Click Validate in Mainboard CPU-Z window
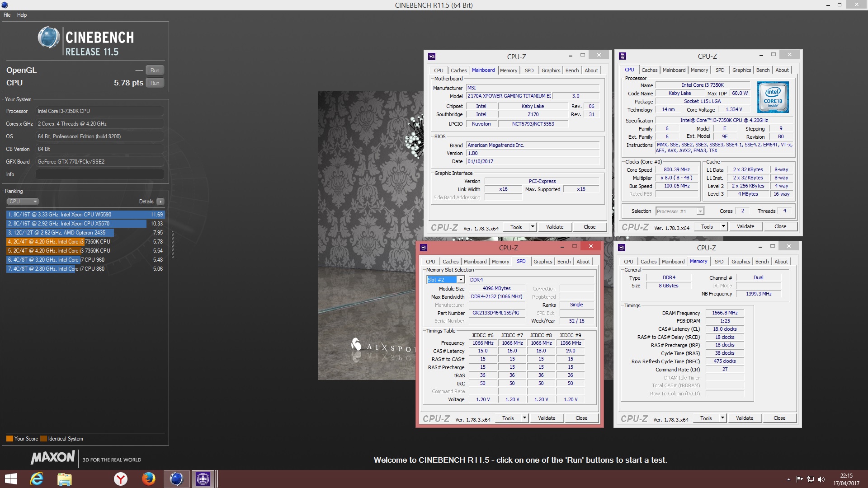868x488 pixels. [555, 227]
